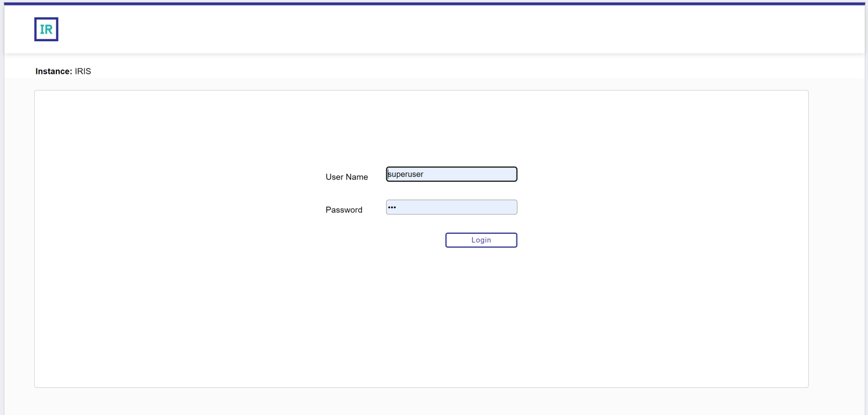Focus the User Name input field
The image size is (868, 415).
451,174
